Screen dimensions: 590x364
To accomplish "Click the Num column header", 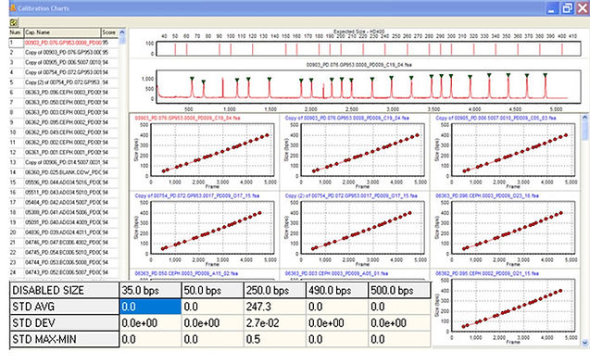I will click(x=16, y=32).
